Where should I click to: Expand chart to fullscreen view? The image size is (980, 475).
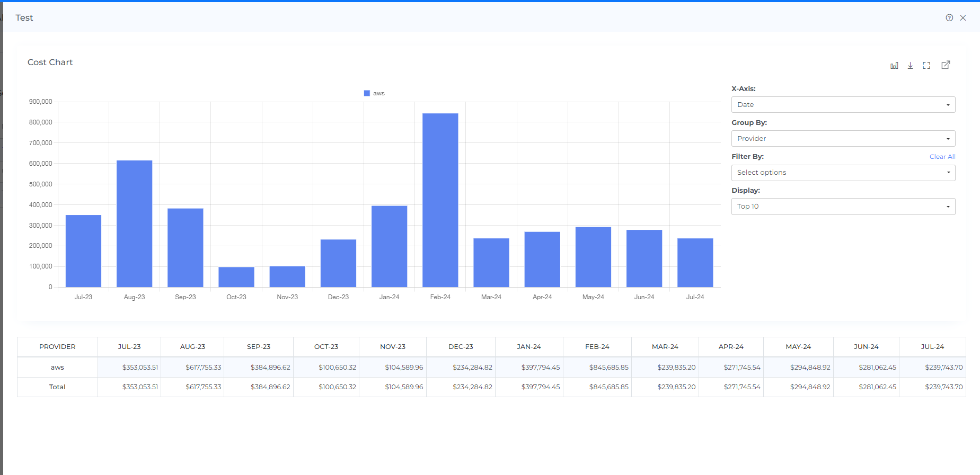point(926,66)
